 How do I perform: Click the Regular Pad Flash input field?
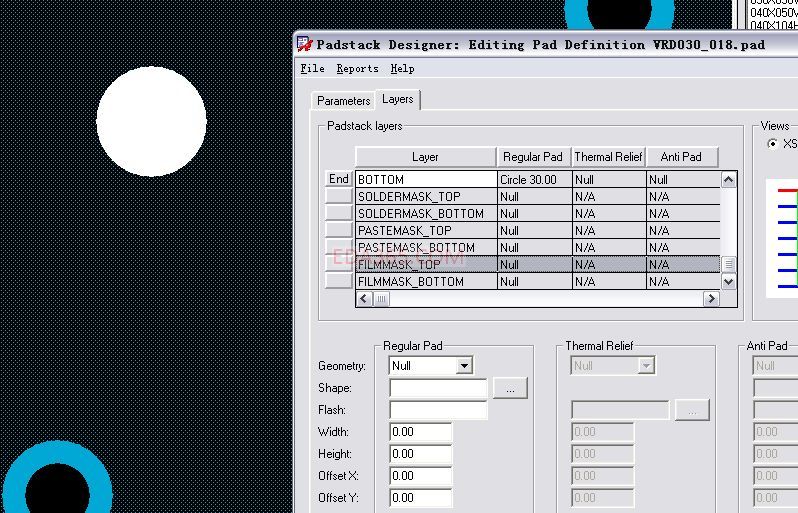tap(438, 410)
